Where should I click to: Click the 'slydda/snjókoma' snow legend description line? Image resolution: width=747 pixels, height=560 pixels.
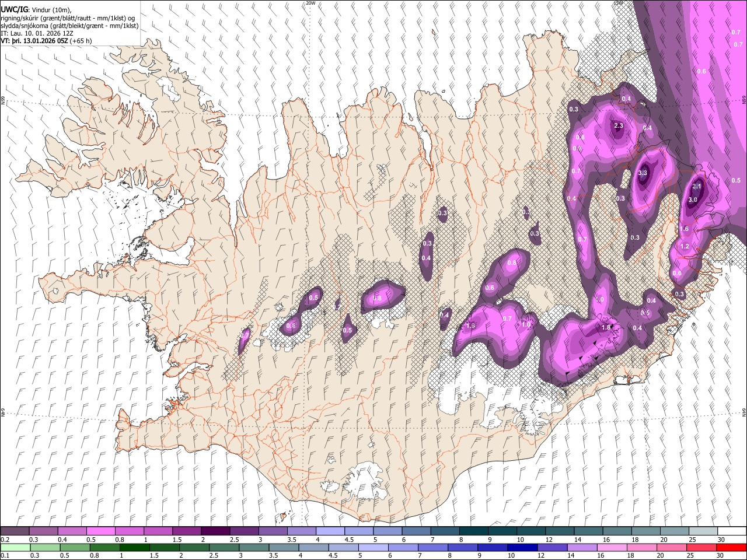70,26
